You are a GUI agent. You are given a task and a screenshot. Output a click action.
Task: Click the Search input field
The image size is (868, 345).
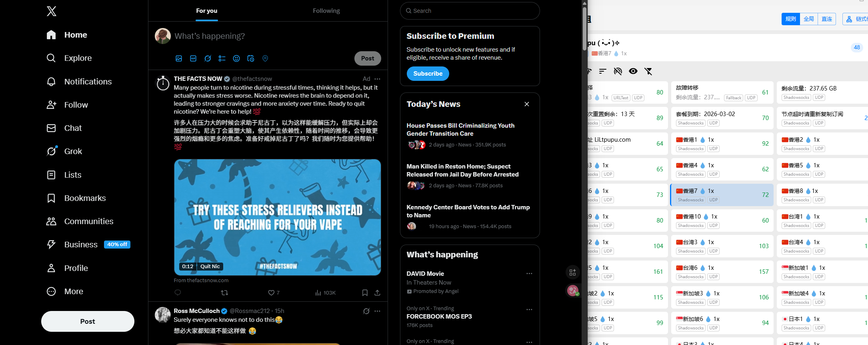point(472,11)
